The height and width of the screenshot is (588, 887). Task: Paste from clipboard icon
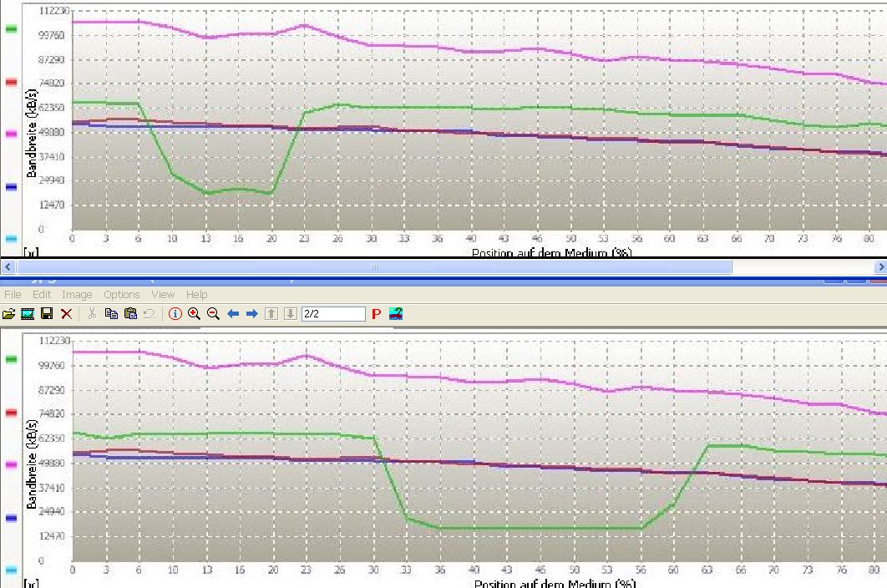pyautogui.click(x=130, y=313)
